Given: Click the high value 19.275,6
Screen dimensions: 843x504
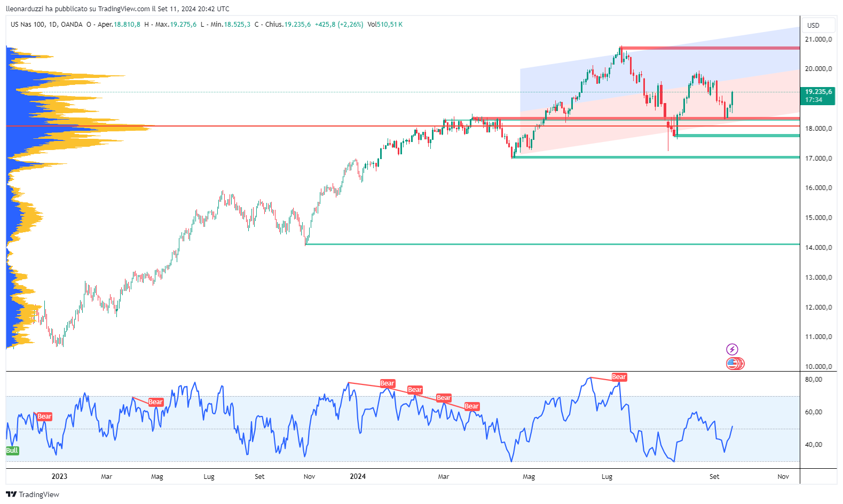Looking at the screenshot, I should 183,25.
